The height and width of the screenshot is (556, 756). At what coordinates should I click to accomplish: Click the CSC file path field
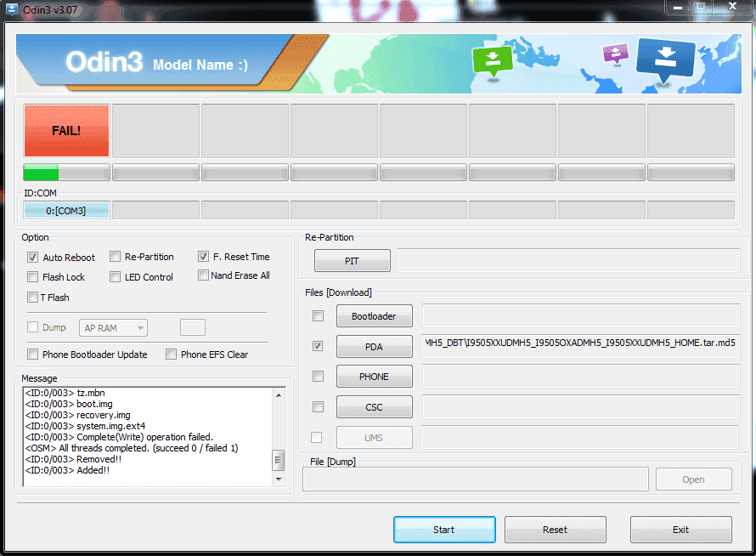(x=581, y=406)
